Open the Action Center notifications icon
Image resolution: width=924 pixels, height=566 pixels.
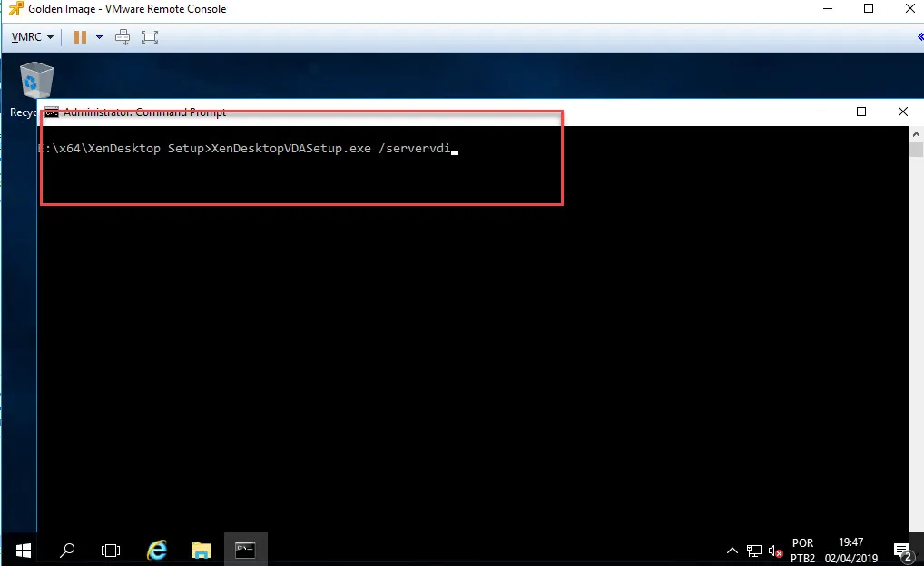coord(902,550)
